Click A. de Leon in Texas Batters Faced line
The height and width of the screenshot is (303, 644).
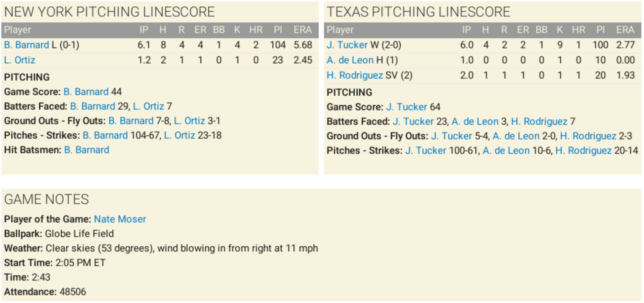pos(475,121)
